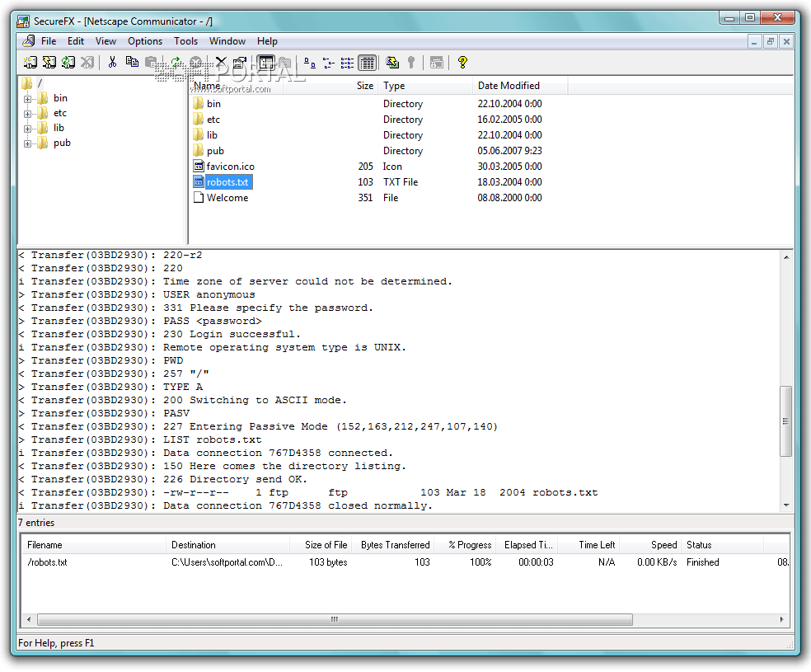Screen dimensions: 811x672
Task: Select the /robots.txt transfer queue entry
Action: pyautogui.click(x=405, y=562)
